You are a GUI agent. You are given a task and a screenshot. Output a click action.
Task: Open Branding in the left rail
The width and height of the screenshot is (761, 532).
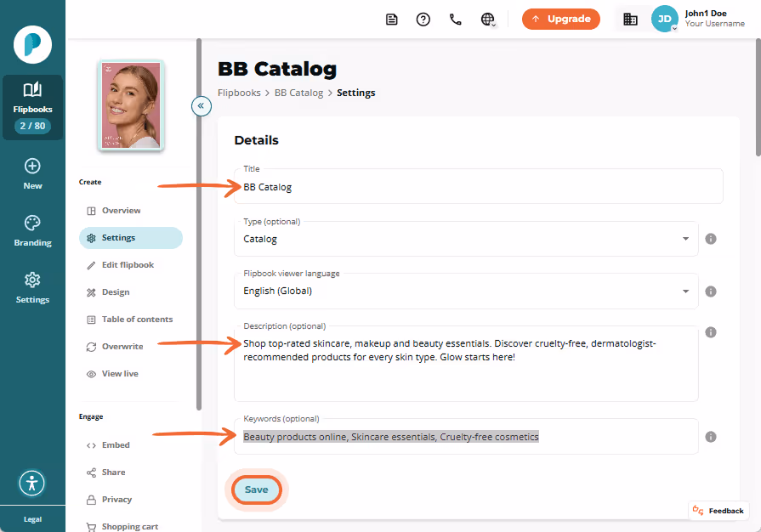pyautogui.click(x=32, y=231)
